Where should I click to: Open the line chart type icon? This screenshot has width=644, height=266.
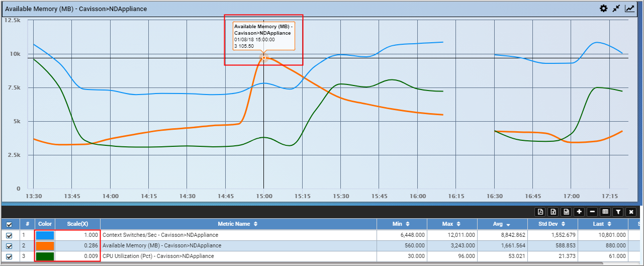630,8
